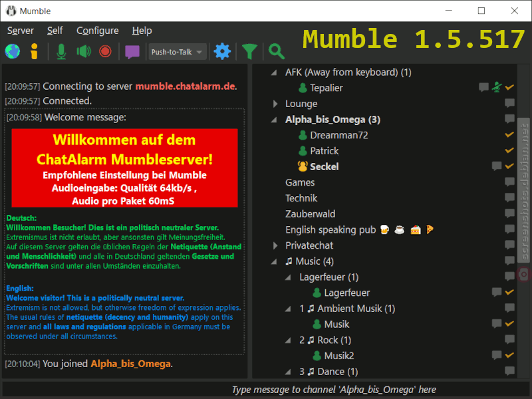The image size is (532, 399).
Task: Select the Privatechat channel name
Action: [309, 245]
